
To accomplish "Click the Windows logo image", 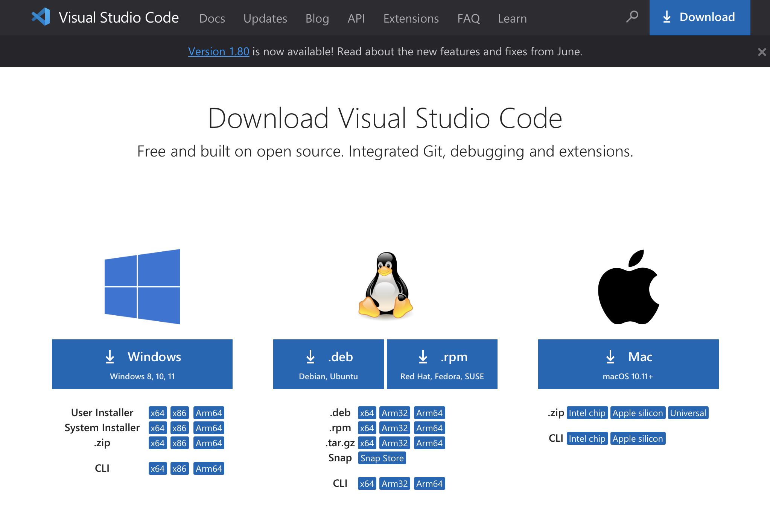I will pos(142,287).
